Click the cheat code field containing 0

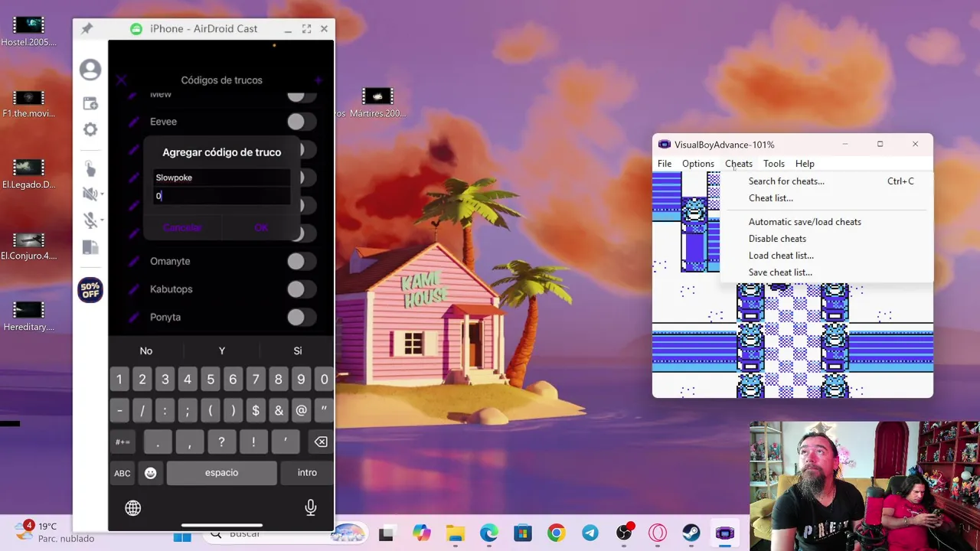221,196
